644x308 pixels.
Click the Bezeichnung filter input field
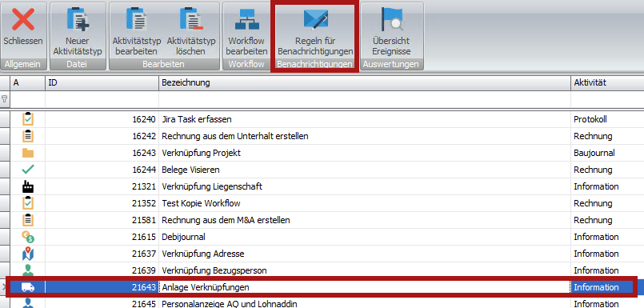(365, 99)
